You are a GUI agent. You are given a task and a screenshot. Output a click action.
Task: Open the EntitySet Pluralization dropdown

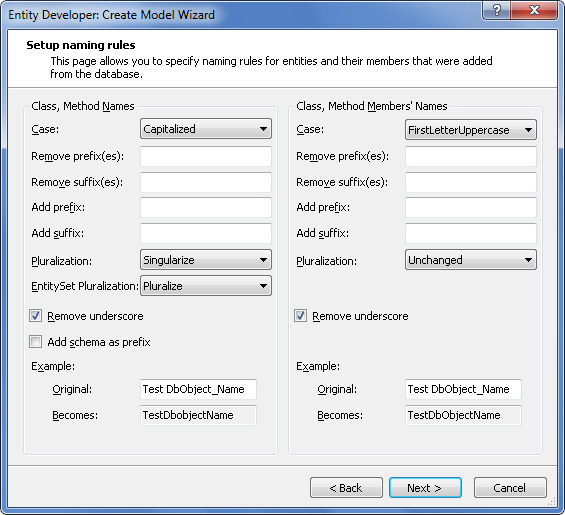click(206, 286)
